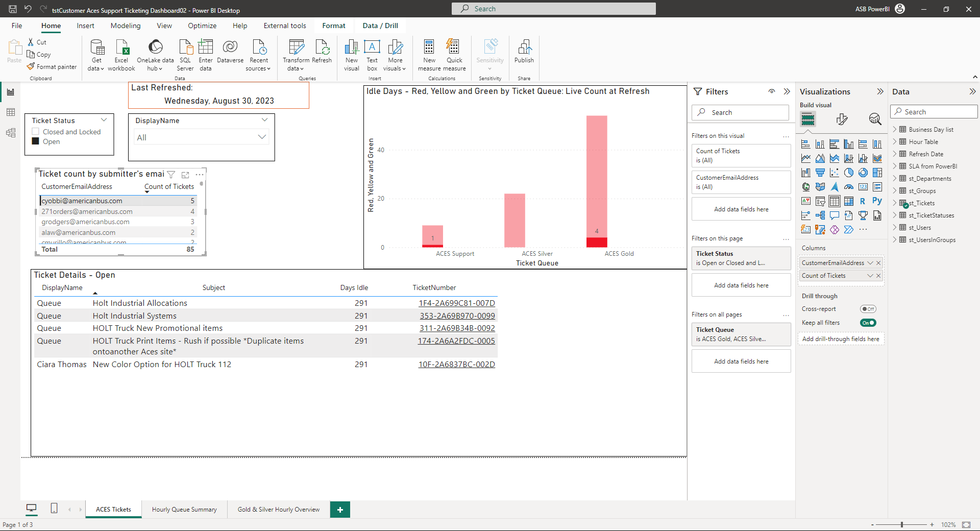
Task: Create a New measure
Action: (x=429, y=55)
